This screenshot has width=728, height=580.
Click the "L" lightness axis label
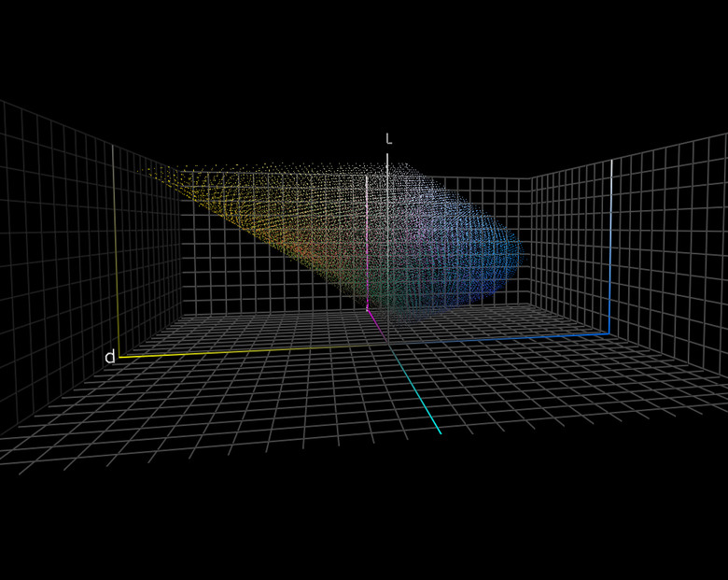point(389,138)
